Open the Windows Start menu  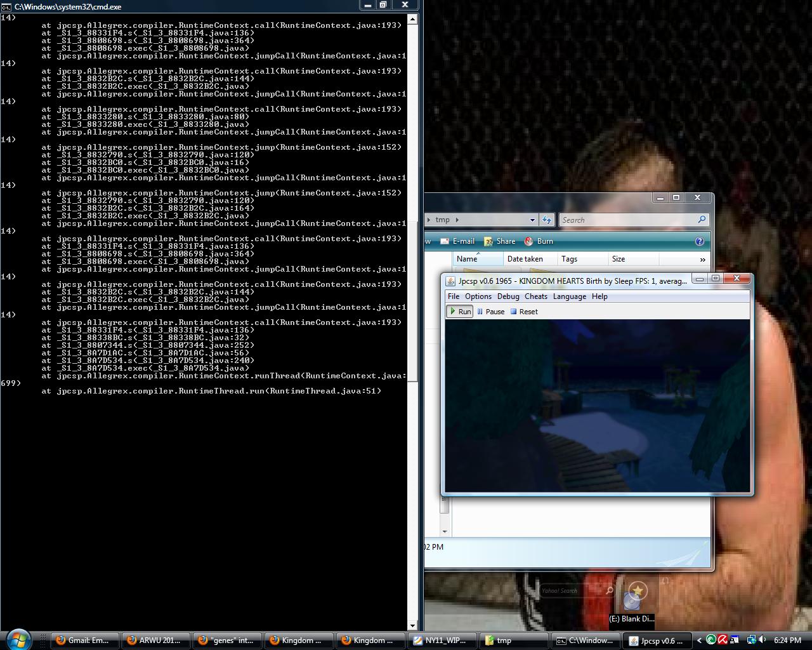click(19, 640)
